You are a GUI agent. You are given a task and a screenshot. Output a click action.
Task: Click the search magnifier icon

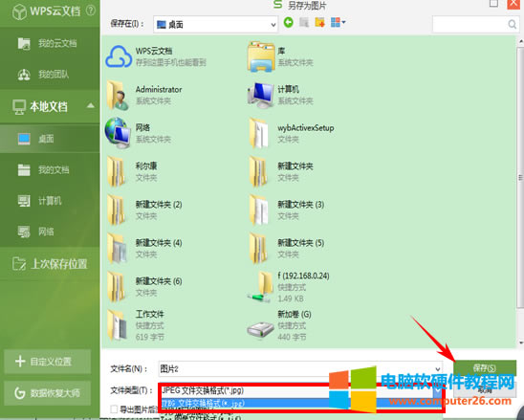pos(512,24)
